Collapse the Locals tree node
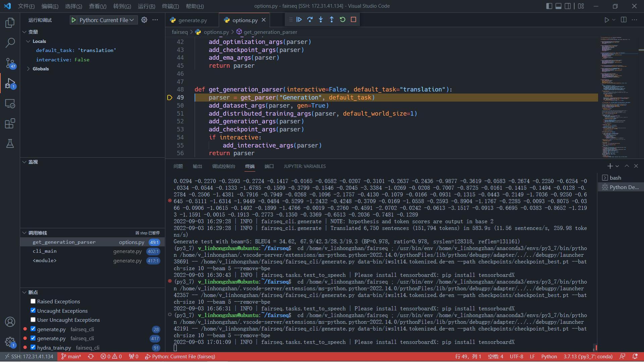The height and width of the screenshot is (362, 644). click(28, 41)
